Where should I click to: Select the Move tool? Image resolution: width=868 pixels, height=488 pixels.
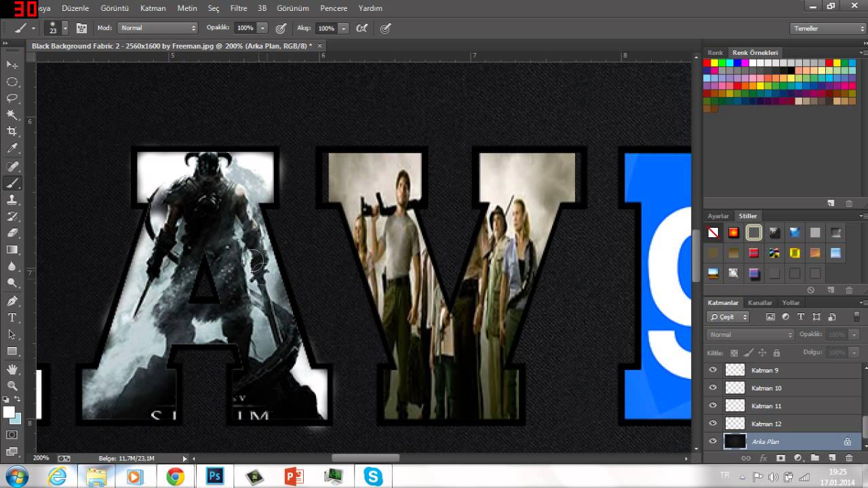tap(12, 64)
